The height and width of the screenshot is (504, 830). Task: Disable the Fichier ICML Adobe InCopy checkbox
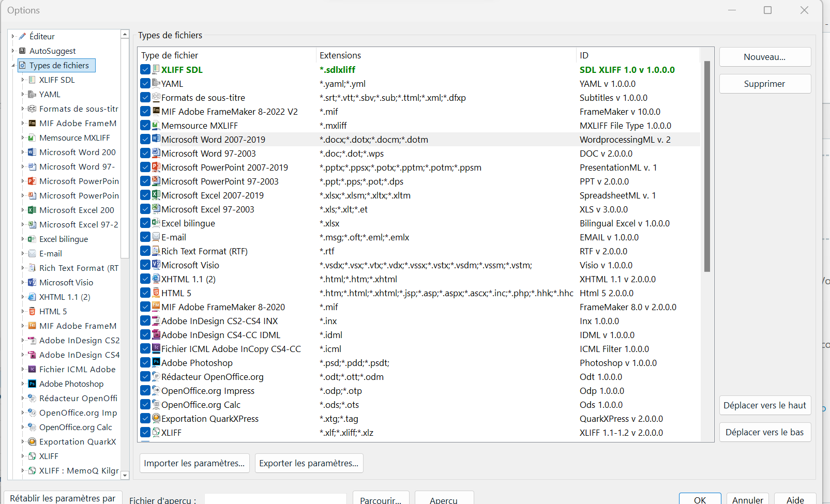145,349
